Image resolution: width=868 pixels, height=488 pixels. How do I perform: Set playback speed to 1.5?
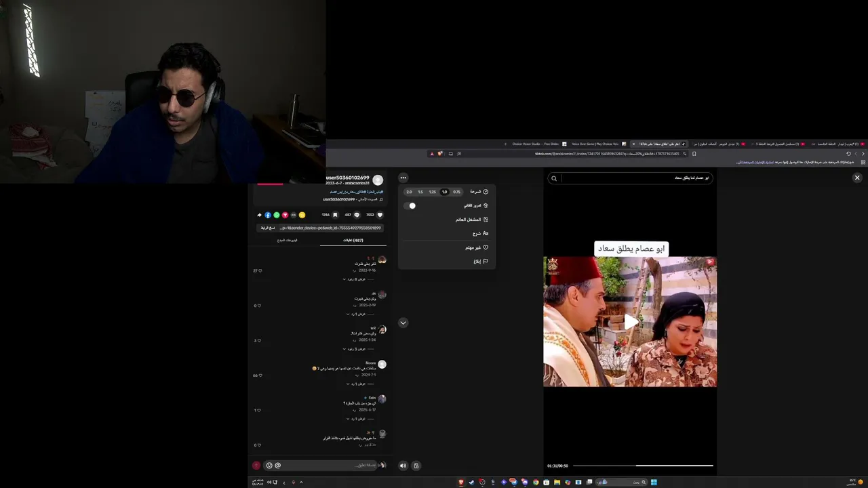click(x=420, y=192)
